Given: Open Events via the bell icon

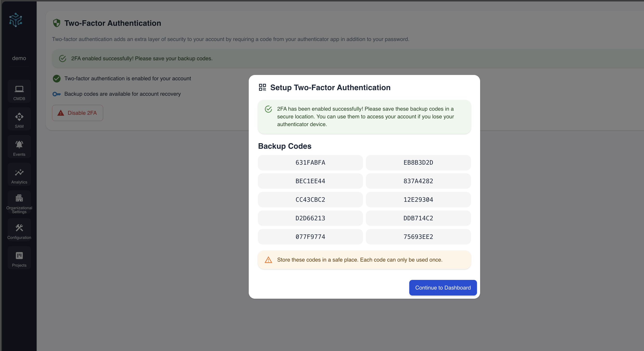Looking at the screenshot, I should [19, 147].
